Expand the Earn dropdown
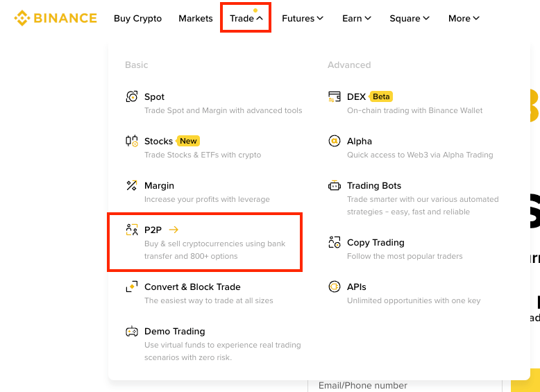Viewport: 540px width, 392px height. coord(357,18)
